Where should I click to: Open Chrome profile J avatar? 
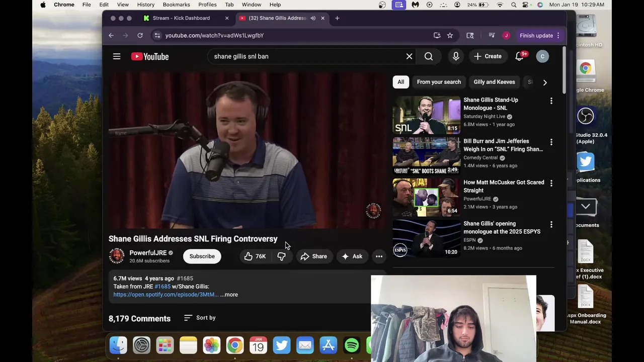[x=506, y=35]
